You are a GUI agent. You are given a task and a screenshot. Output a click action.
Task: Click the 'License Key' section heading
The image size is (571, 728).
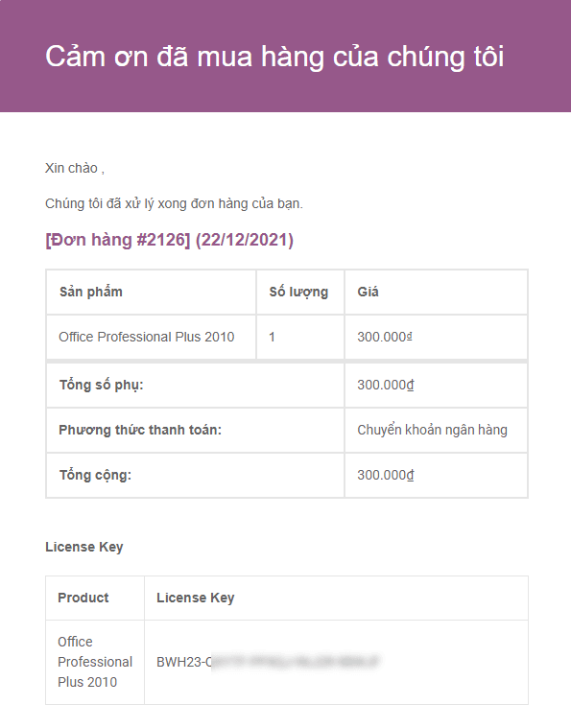click(x=84, y=547)
